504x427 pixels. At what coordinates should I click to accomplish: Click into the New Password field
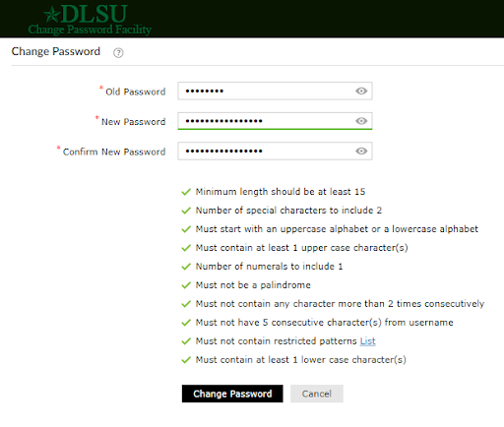point(275,121)
